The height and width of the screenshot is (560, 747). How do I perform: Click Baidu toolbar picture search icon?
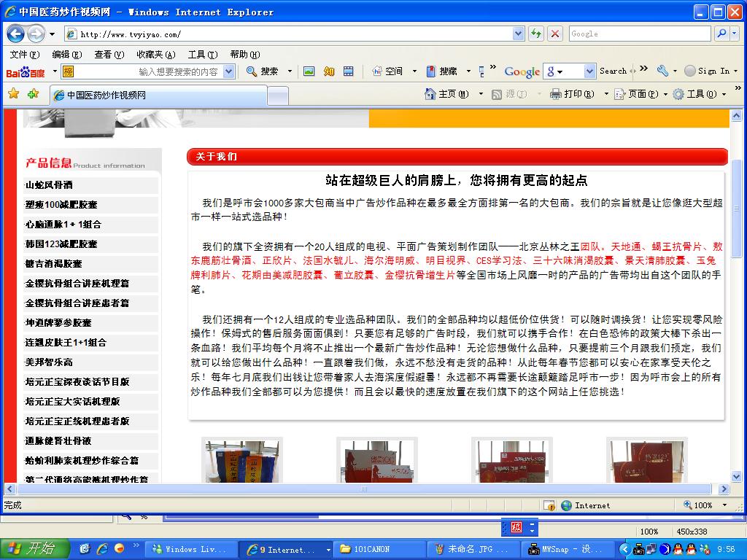pos(309,71)
